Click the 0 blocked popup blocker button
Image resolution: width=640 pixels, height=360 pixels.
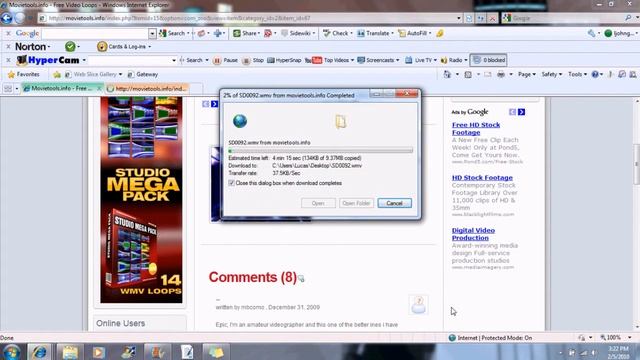(489, 60)
